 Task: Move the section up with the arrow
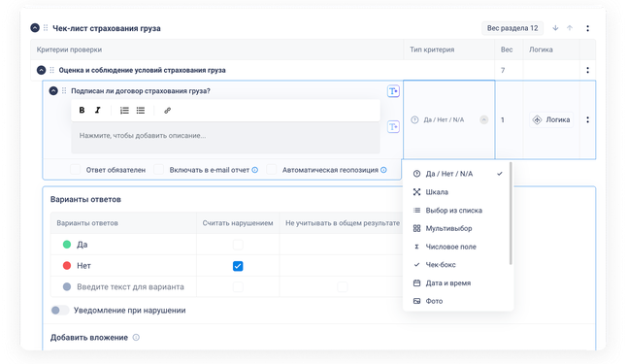coord(570,28)
